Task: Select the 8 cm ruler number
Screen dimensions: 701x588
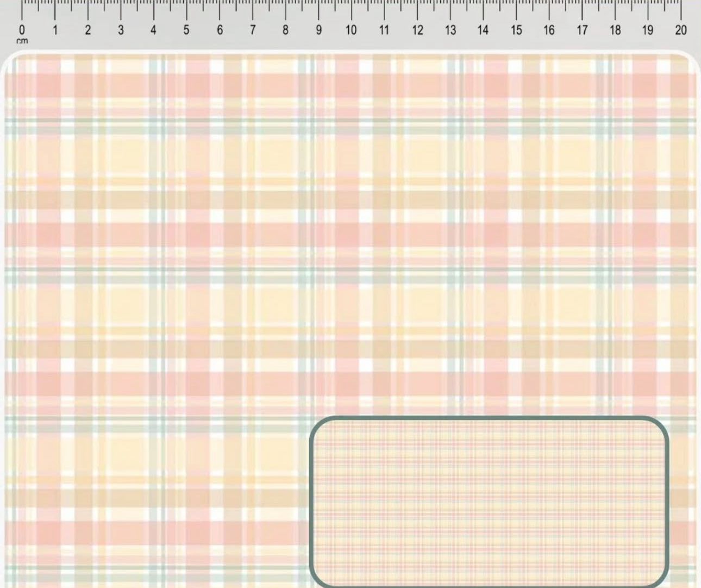Action: point(285,30)
